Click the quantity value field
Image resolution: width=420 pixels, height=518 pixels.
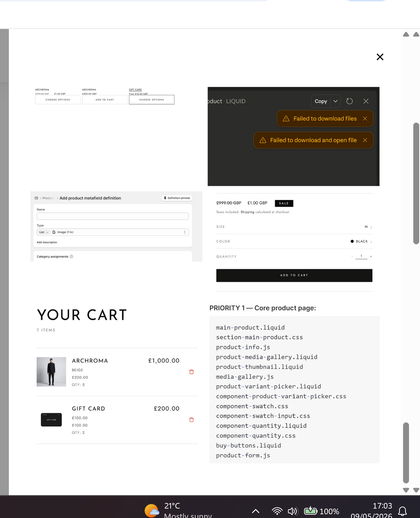(361, 256)
